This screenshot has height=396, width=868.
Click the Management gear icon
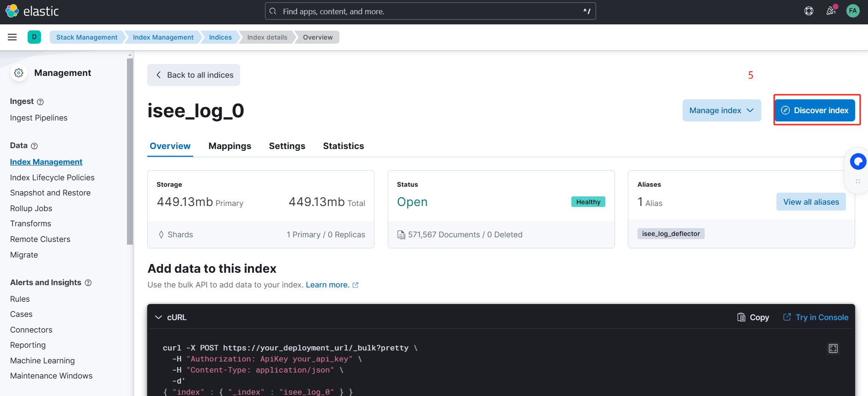pyautogui.click(x=19, y=73)
